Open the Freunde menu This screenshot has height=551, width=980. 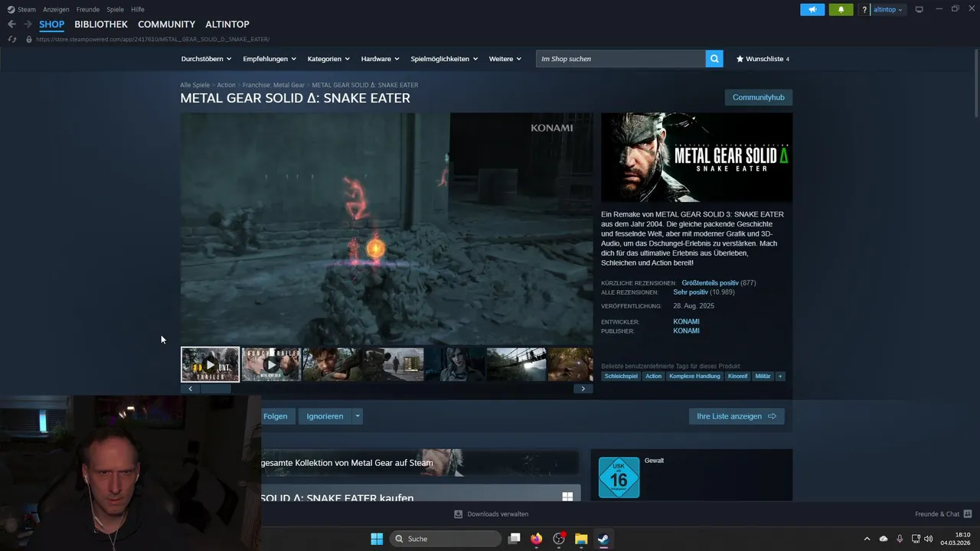point(88,9)
